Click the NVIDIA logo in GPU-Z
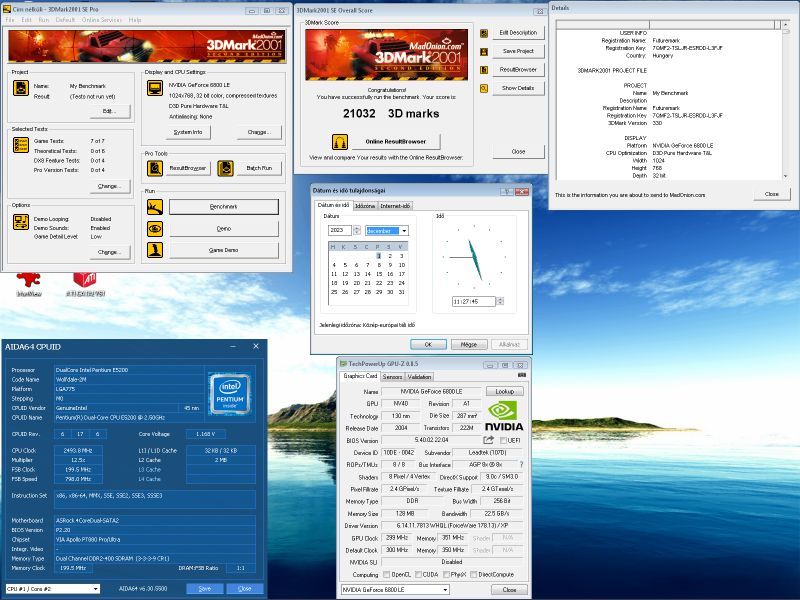 pos(504,416)
